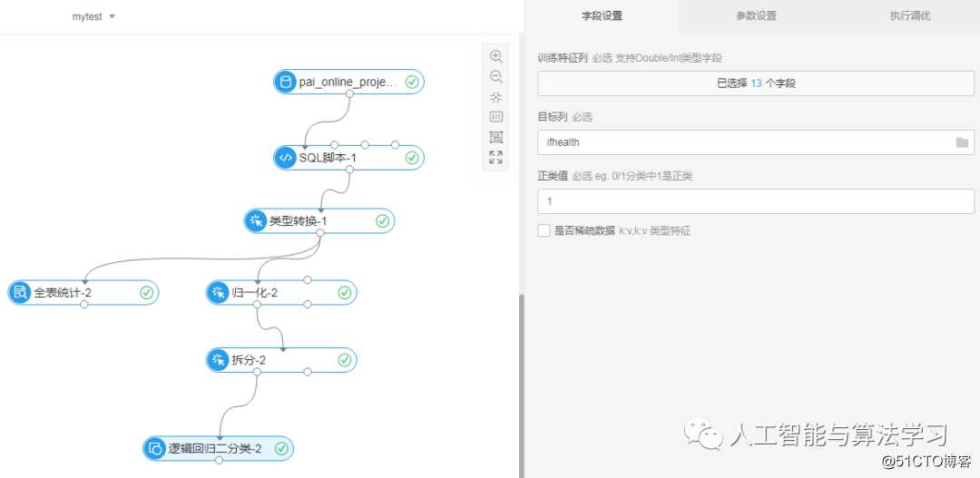Click the 目标列 ifhealth input field

coord(756,142)
